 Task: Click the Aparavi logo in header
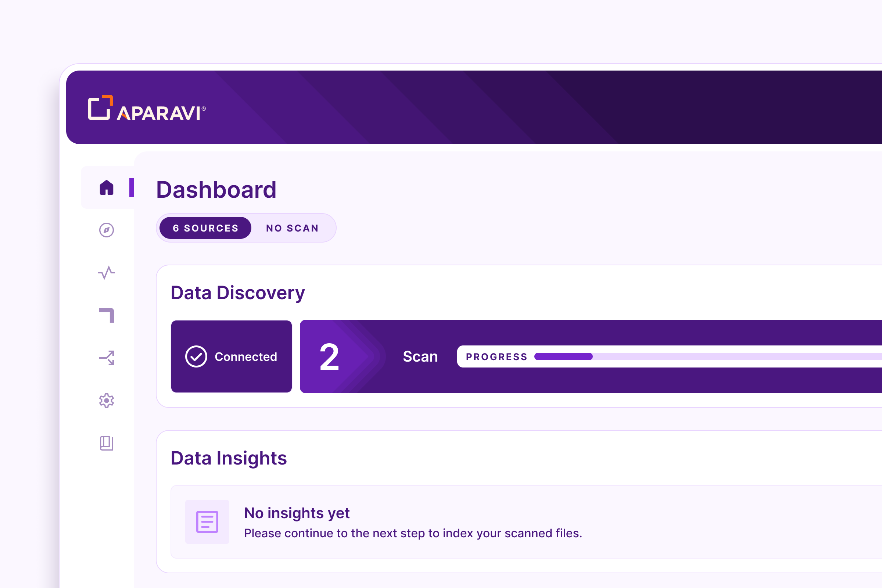coord(147,108)
